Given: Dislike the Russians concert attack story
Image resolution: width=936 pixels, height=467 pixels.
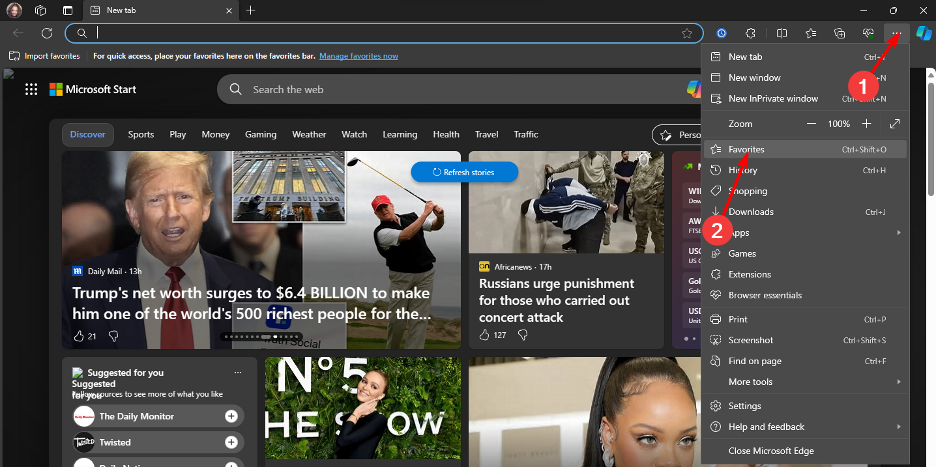Looking at the screenshot, I should click(522, 334).
